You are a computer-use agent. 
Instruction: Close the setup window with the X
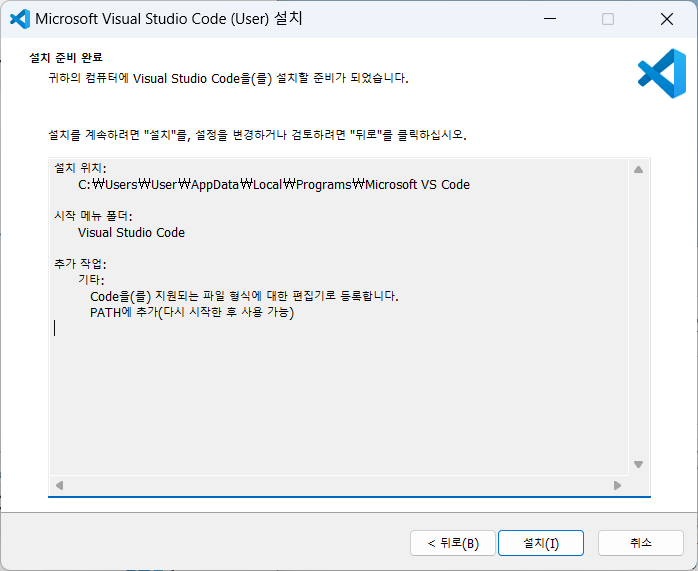coord(667,19)
